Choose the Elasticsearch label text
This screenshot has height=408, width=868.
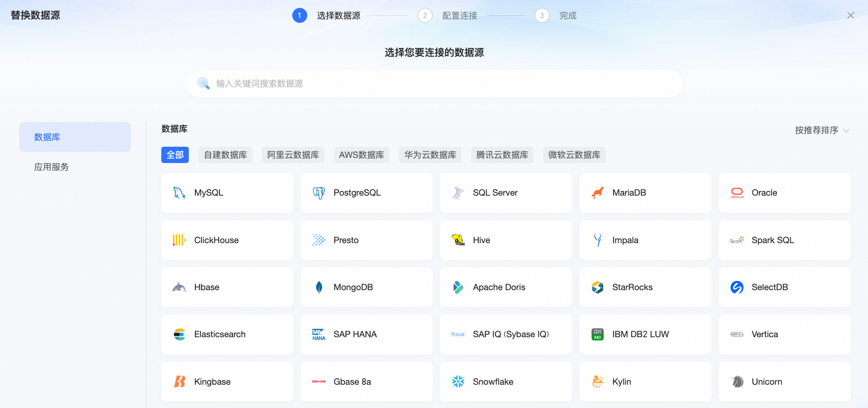[x=220, y=334]
